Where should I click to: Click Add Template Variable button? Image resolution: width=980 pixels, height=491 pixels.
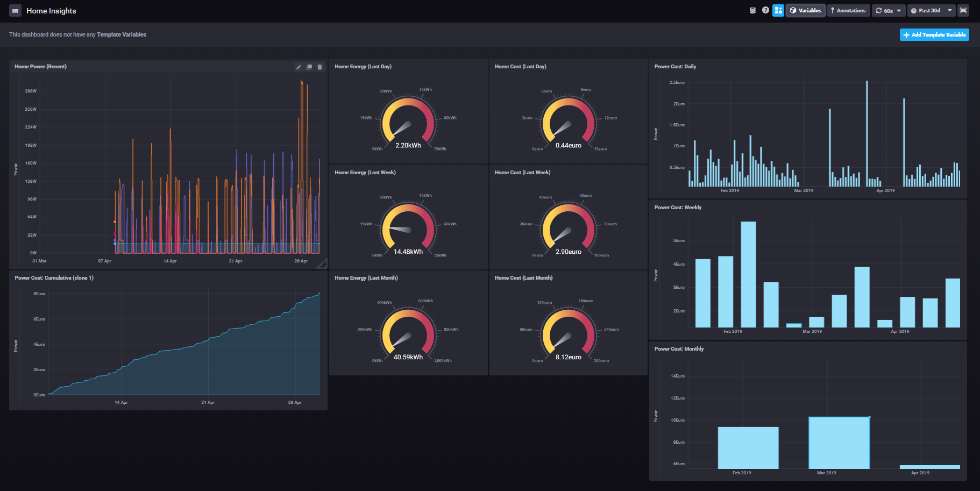(934, 34)
